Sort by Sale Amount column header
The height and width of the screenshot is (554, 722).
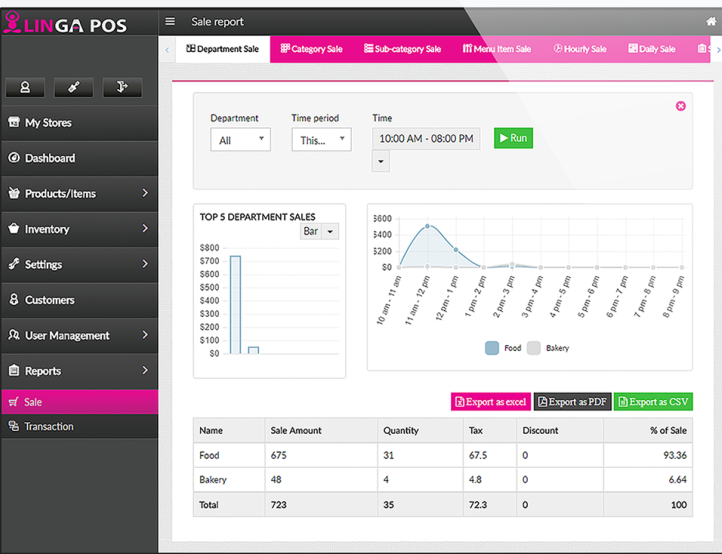click(321, 431)
